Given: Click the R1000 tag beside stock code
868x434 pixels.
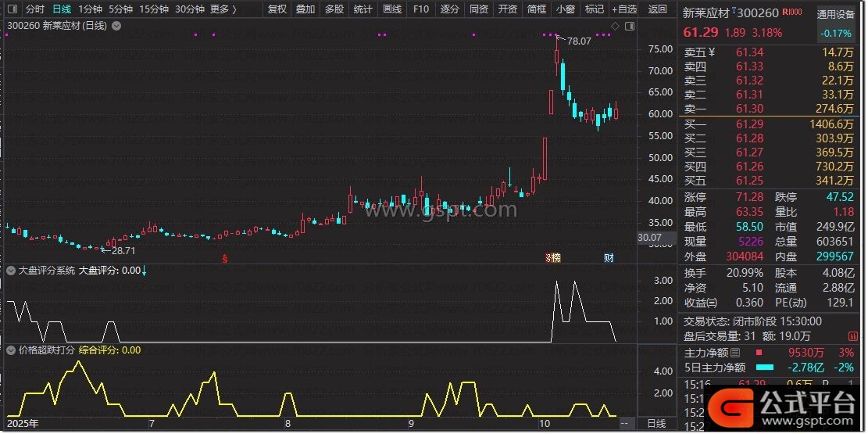Looking at the screenshot, I should (791, 13).
